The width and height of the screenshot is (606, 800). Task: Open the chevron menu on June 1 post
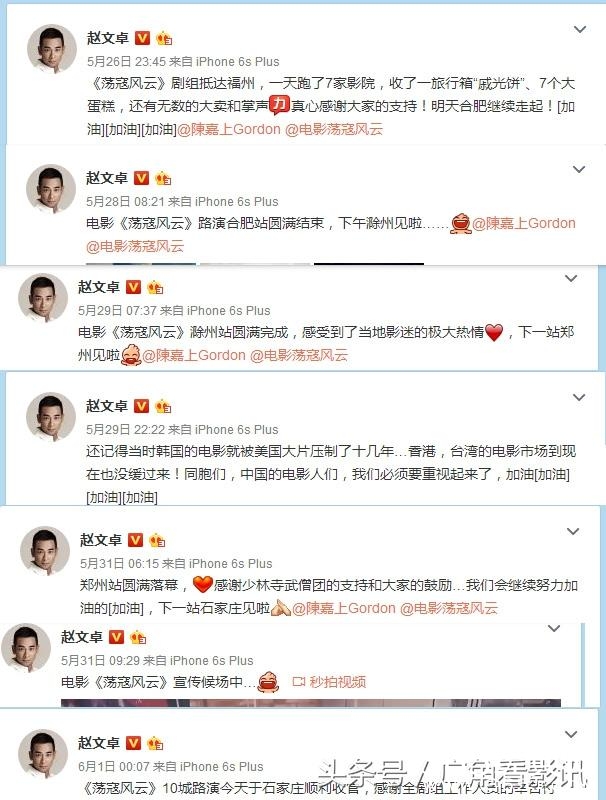571,734
